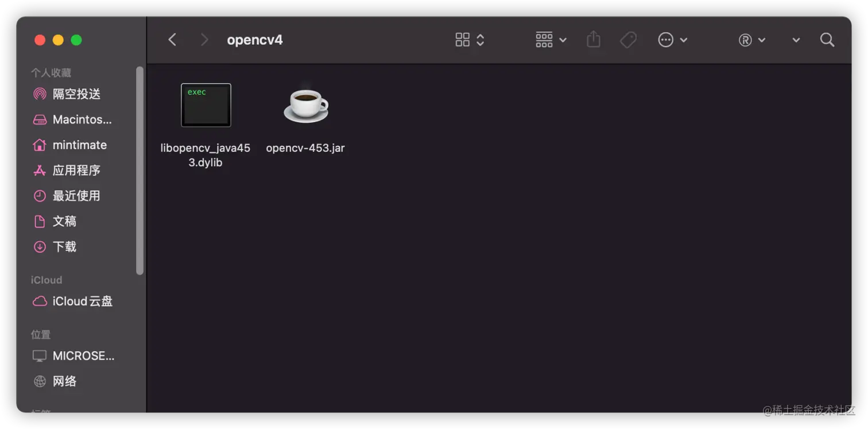Screen dimensions: 868x429
Task: Click the Applications sidebar icon
Action: click(40, 170)
